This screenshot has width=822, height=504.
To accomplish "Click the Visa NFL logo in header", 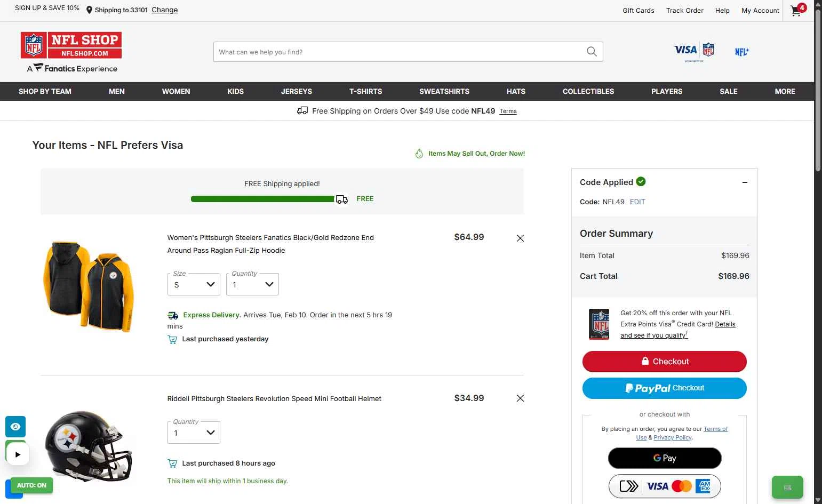I will [x=693, y=52].
